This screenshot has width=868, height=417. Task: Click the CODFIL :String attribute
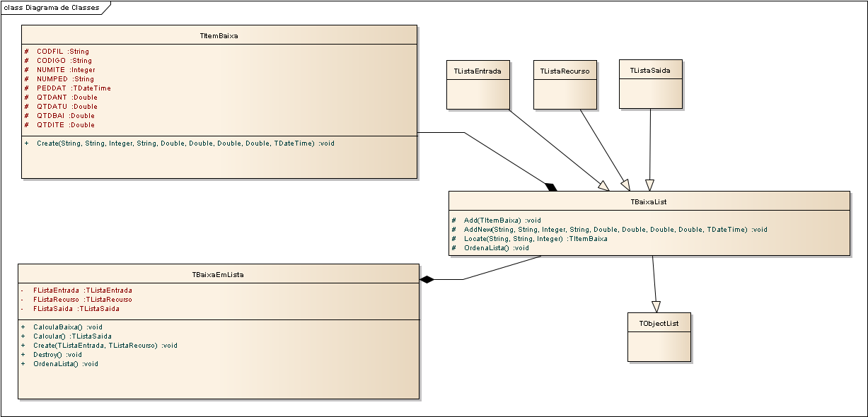coord(63,52)
